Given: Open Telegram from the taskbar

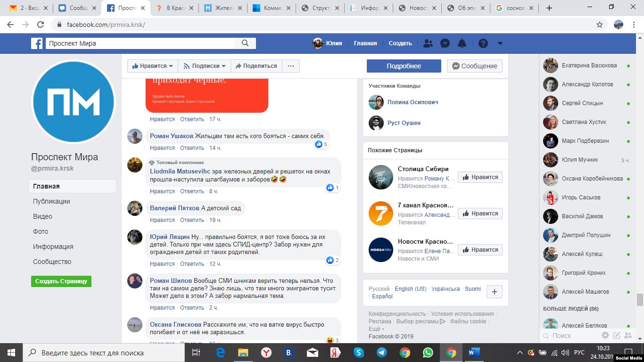Looking at the screenshot, I should 381,352.
